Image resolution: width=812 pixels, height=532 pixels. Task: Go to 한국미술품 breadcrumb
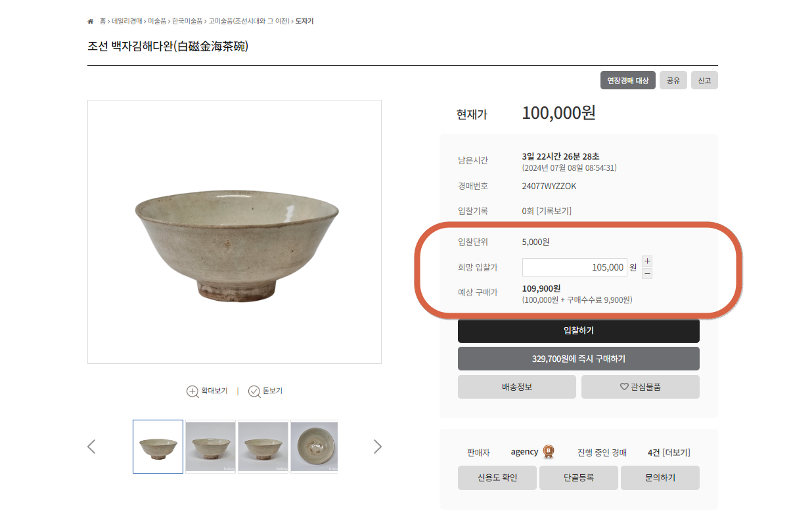(187, 21)
